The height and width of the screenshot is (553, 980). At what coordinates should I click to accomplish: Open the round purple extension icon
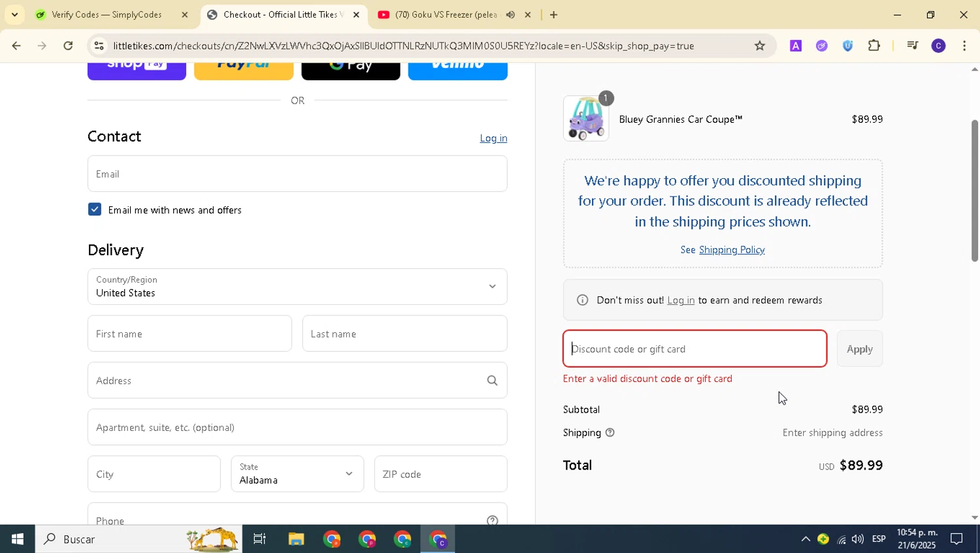pos(822,46)
